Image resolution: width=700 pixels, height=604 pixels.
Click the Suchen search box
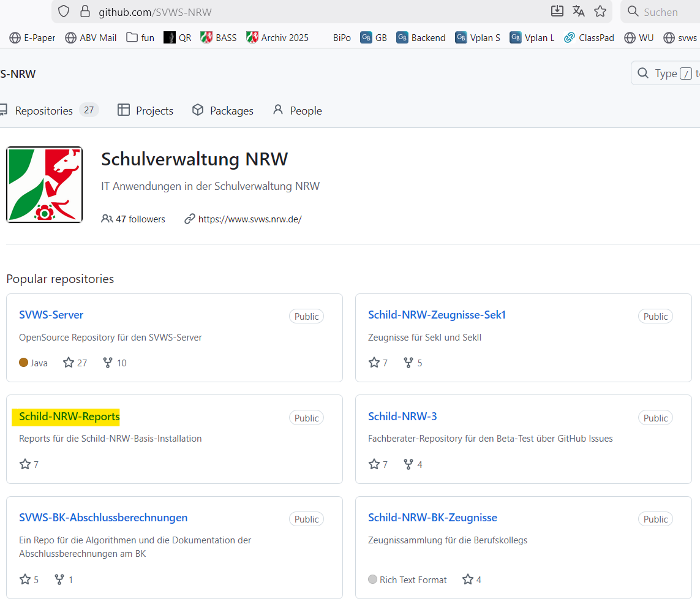point(661,12)
